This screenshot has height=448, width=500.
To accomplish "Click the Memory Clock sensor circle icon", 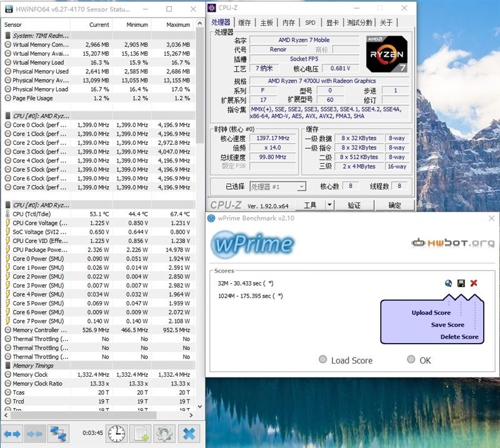I will click(7, 375).
